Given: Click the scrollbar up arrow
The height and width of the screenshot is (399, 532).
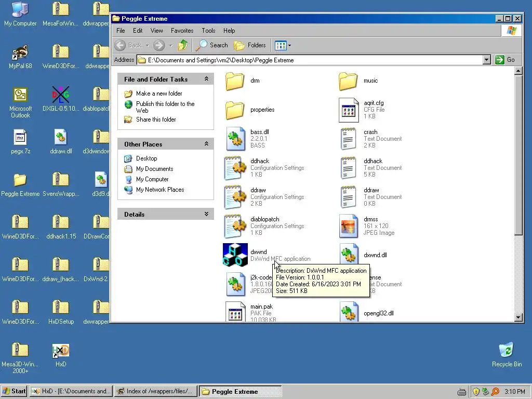Looking at the screenshot, I should coord(518,71).
